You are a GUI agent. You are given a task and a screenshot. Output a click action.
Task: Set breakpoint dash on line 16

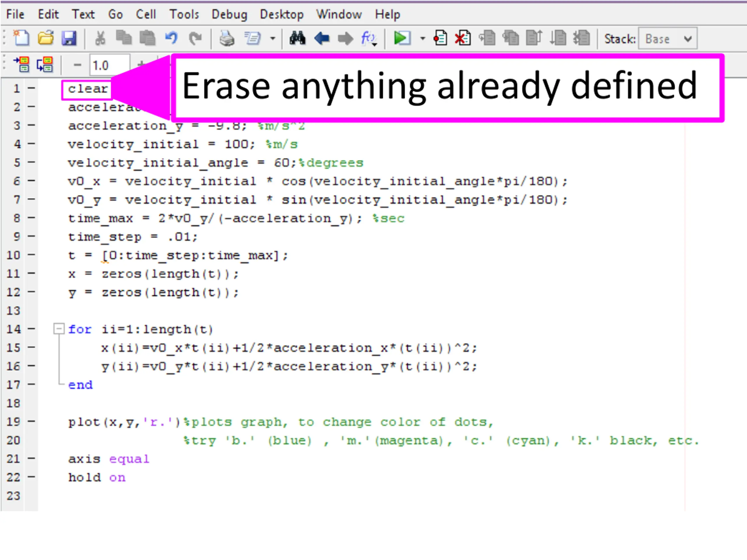coord(31,365)
